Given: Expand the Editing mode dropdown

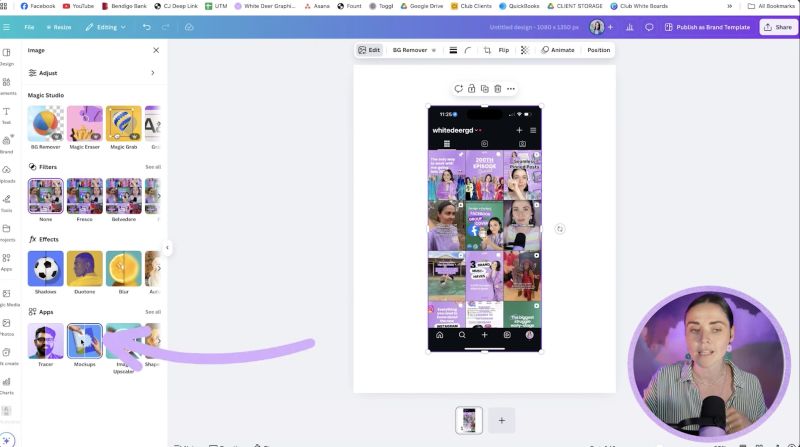Looking at the screenshot, I should pyautogui.click(x=106, y=27).
